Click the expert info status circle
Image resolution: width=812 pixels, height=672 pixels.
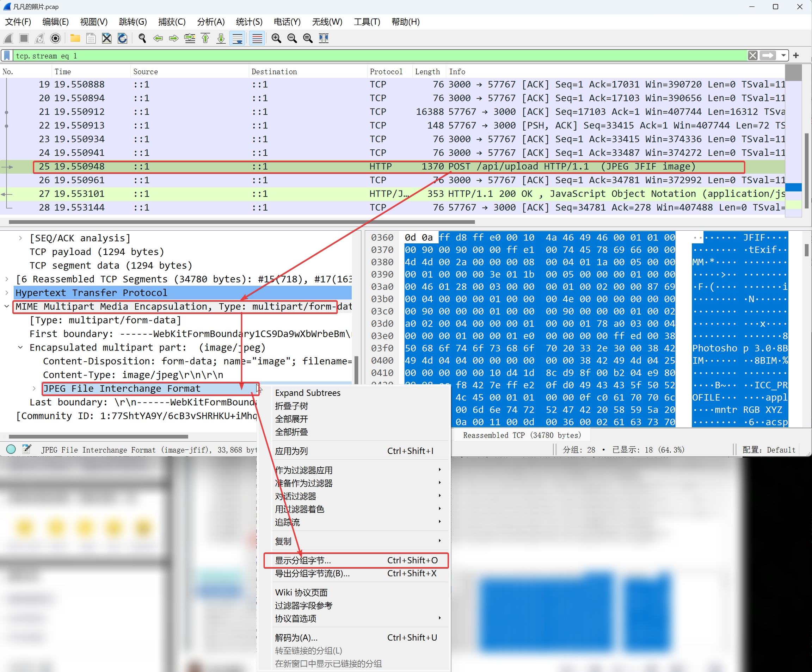point(11,449)
